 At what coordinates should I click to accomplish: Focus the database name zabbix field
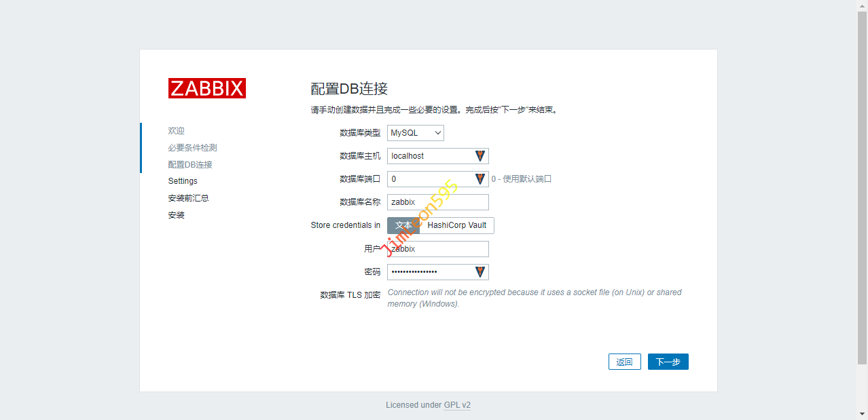[x=437, y=202]
